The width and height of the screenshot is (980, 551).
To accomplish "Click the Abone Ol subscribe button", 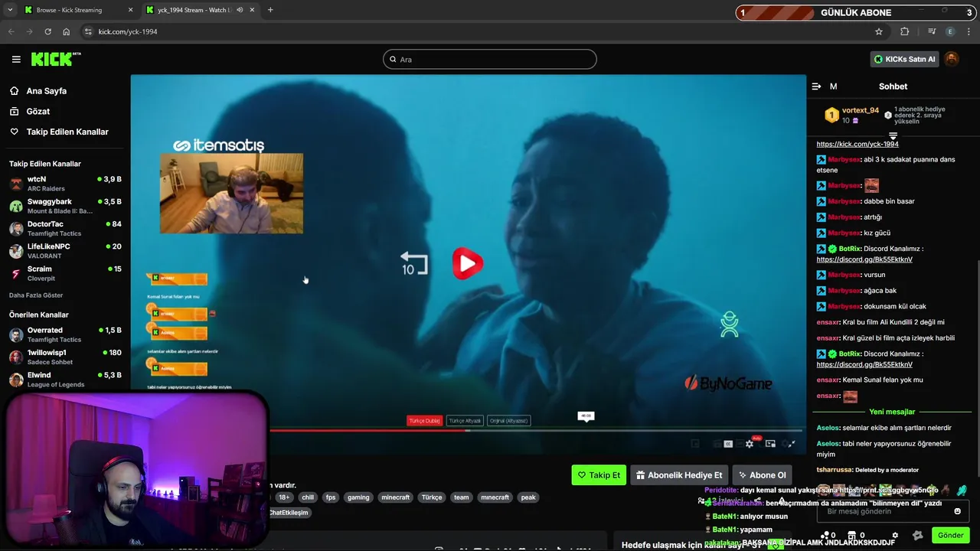I will coord(761,475).
